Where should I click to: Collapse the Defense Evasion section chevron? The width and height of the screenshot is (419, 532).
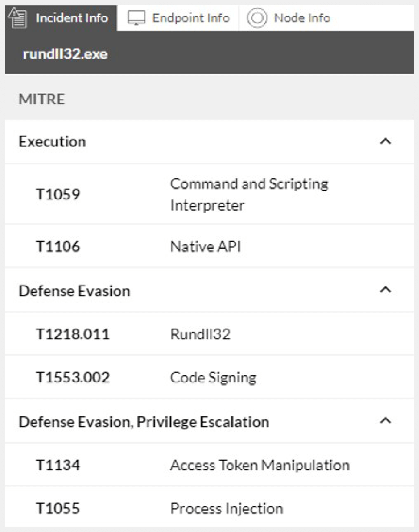point(385,290)
